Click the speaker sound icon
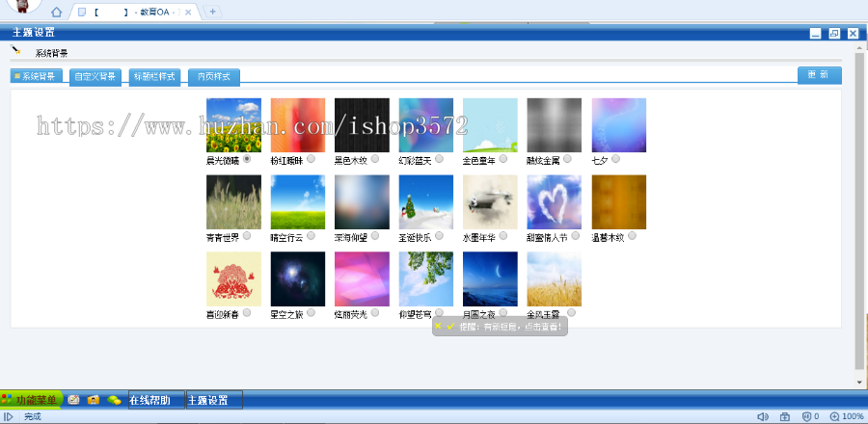Viewport: 868px width, 424px height. pos(763,417)
